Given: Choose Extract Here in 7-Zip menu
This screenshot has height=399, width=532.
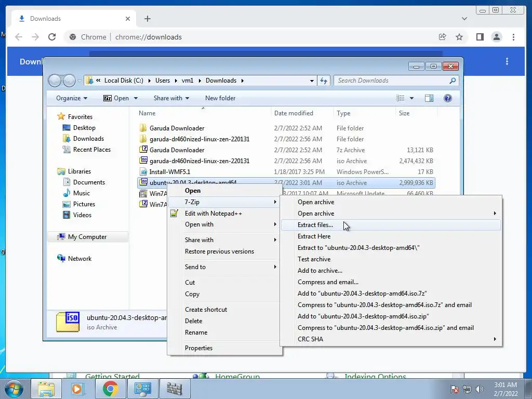Looking at the screenshot, I should [x=391, y=236].
